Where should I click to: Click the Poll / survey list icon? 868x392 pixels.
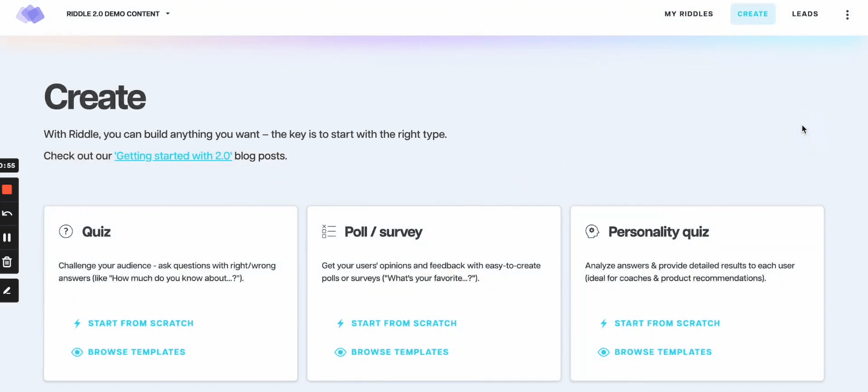click(x=329, y=231)
